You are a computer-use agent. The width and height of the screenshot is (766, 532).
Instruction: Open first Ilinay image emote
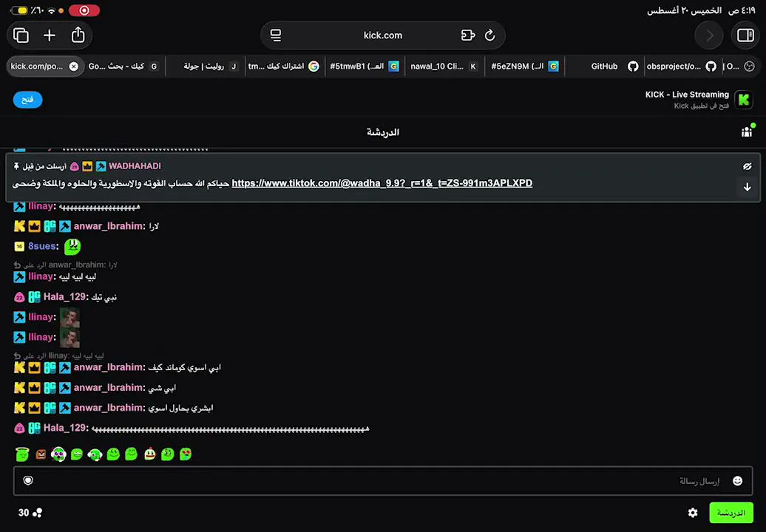70,317
